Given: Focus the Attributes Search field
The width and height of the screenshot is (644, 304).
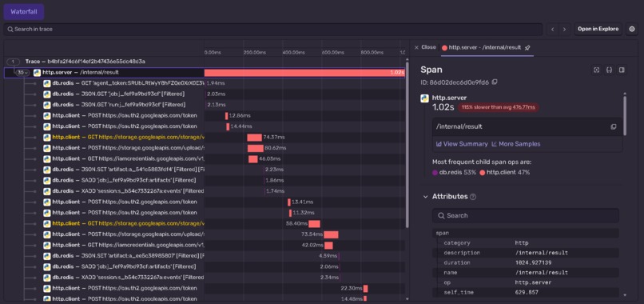Looking at the screenshot, I should 526,215.
